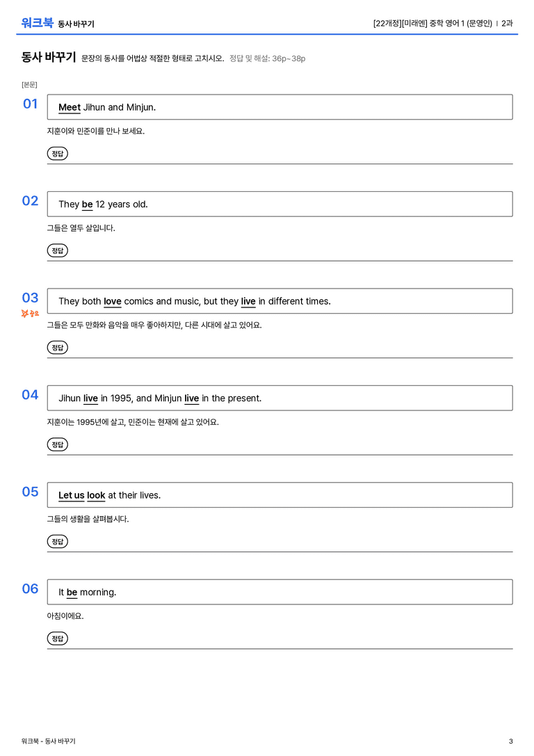Click the blue question number 06

click(x=30, y=588)
